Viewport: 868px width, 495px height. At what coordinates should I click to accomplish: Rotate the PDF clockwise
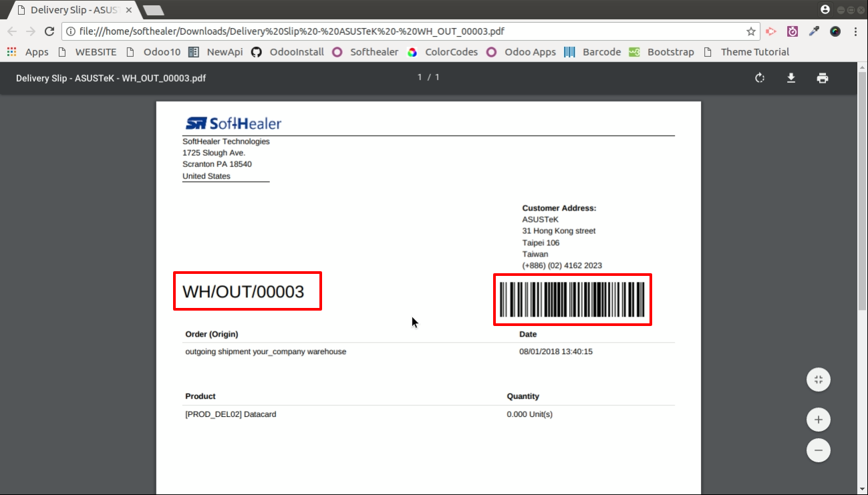(x=760, y=78)
